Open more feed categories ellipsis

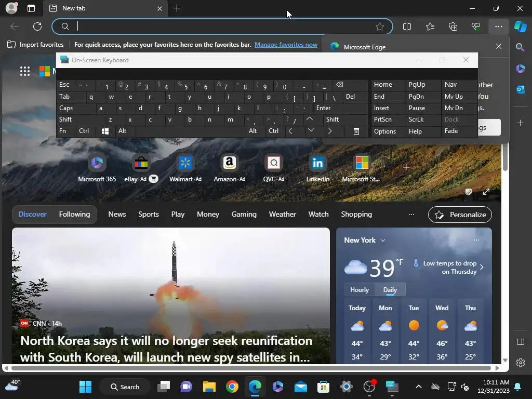[x=411, y=215]
